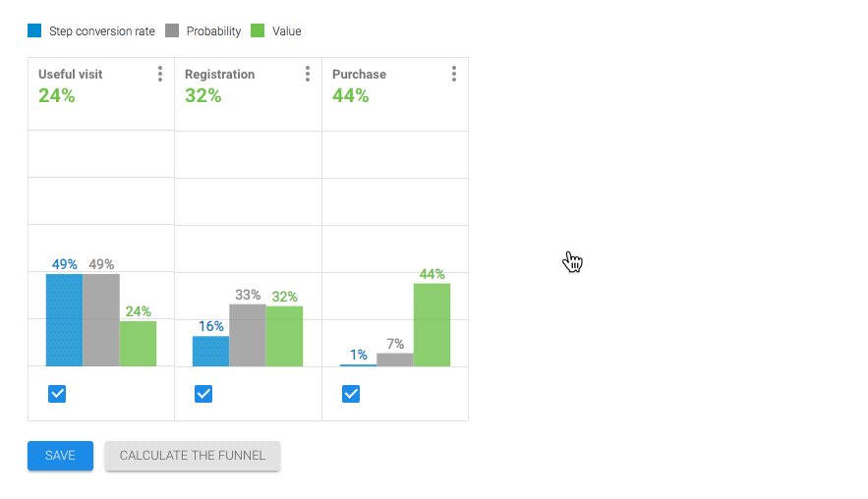This screenshot has width=868, height=499.
Task: Open the Purchase three-dot menu
Action: (x=454, y=74)
